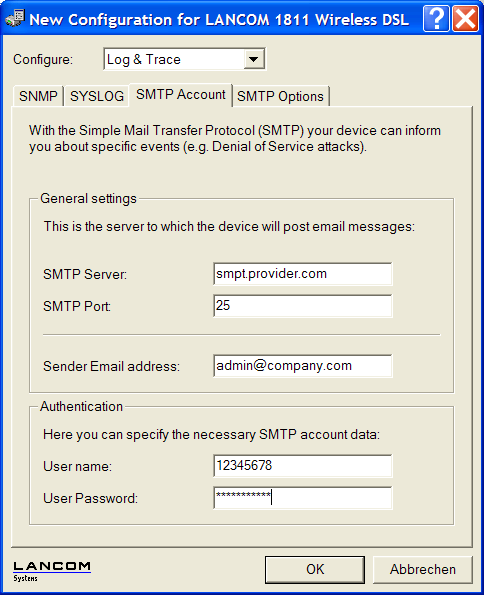Open the Log & Trace combo box
The image size is (484, 595).
[184, 59]
